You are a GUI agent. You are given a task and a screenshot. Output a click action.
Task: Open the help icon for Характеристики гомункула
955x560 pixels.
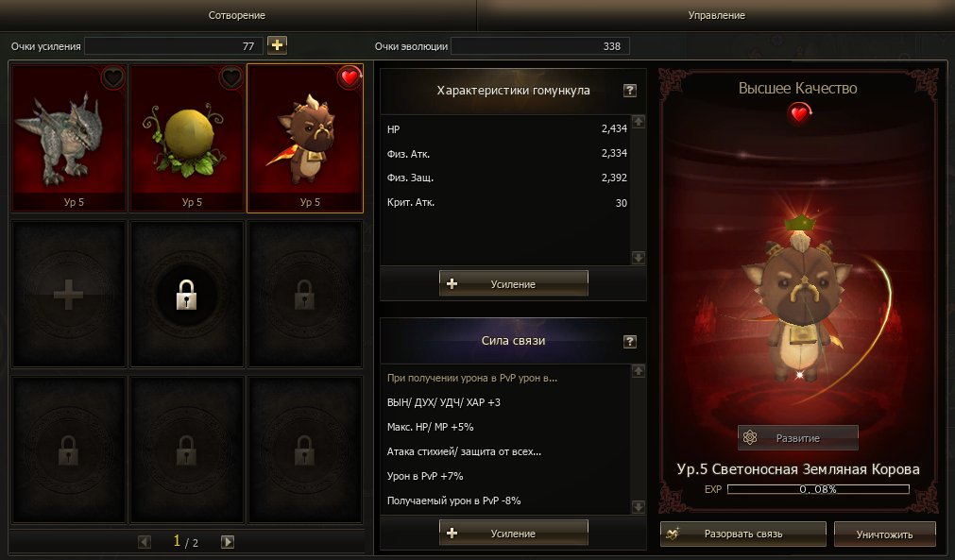click(630, 91)
